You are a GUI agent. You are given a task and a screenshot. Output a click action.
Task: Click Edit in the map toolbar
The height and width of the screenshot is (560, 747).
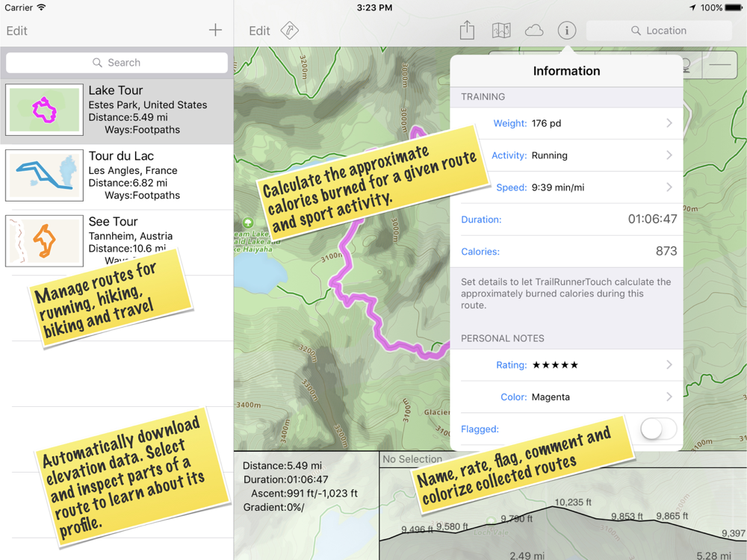click(260, 31)
